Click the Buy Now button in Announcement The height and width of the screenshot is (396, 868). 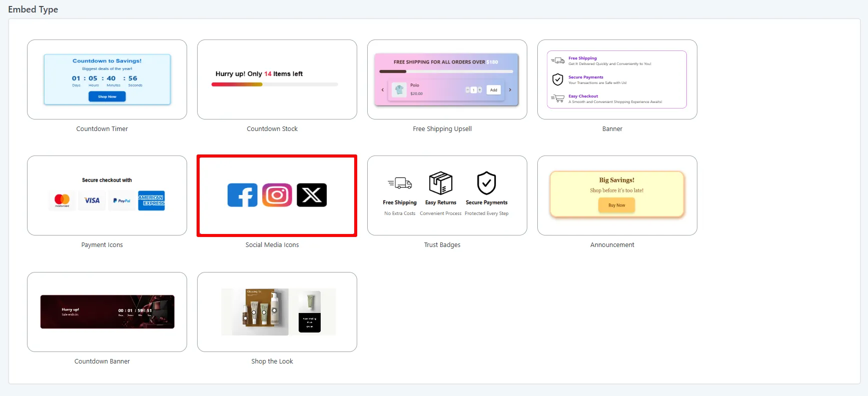(x=616, y=205)
